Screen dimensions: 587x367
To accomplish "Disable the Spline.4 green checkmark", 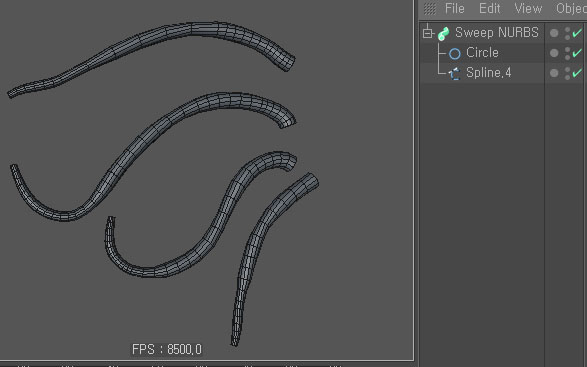I will [577, 73].
